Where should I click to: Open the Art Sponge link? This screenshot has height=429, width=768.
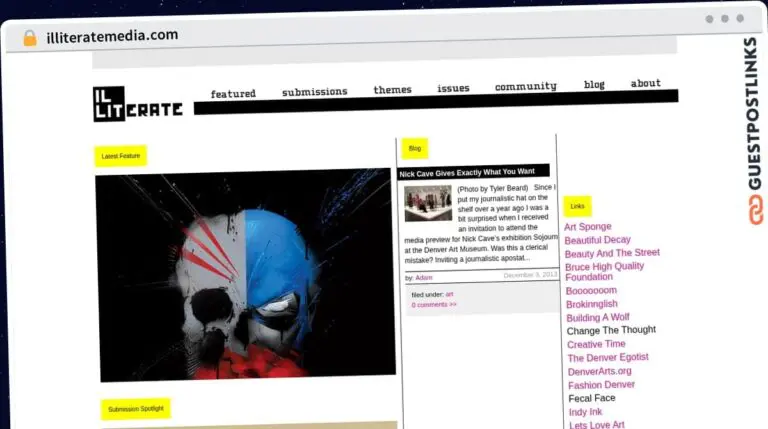pyautogui.click(x=588, y=227)
